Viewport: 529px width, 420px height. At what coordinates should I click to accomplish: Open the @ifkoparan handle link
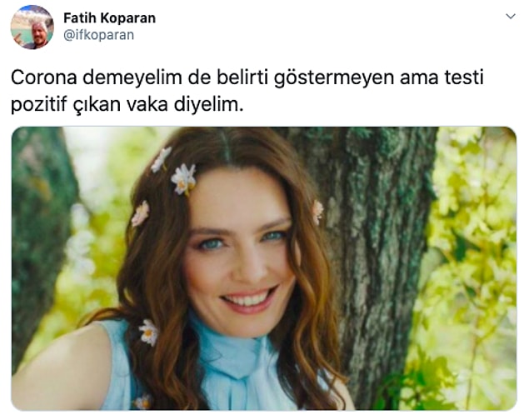[98, 35]
